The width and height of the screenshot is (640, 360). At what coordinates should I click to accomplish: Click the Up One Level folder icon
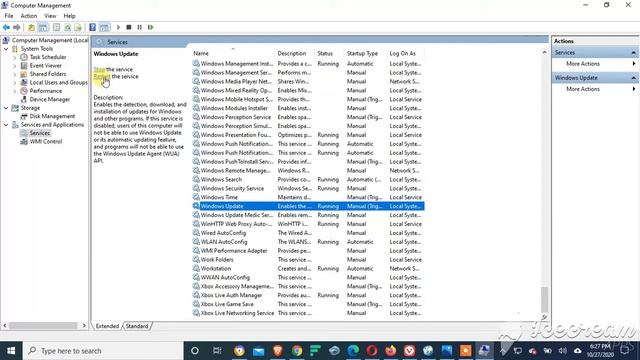point(31,27)
